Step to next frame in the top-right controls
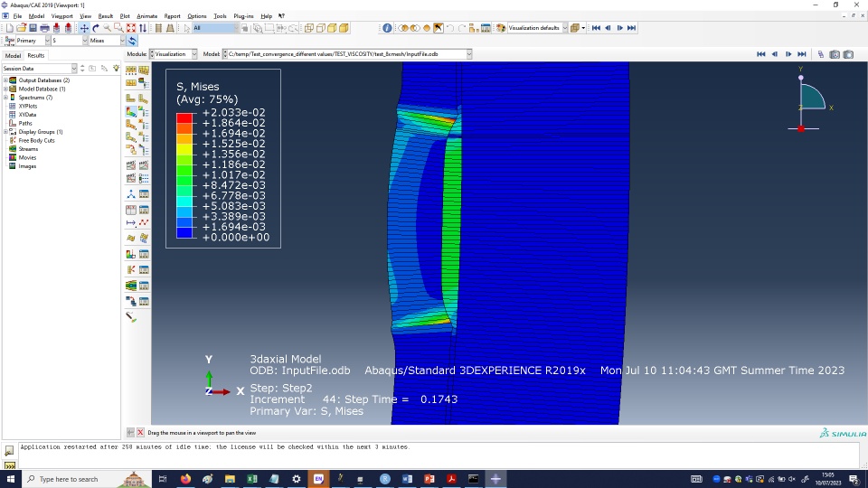This screenshot has width=868, height=488. tap(788, 54)
